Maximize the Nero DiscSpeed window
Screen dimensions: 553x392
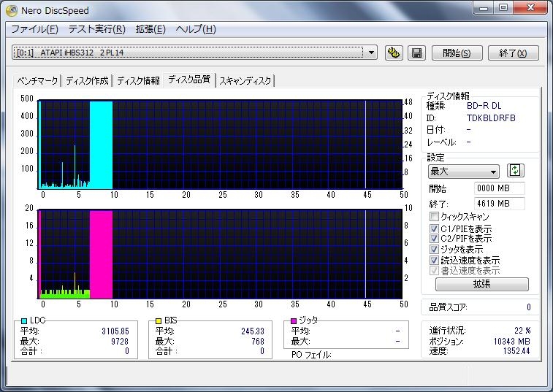pos(503,8)
